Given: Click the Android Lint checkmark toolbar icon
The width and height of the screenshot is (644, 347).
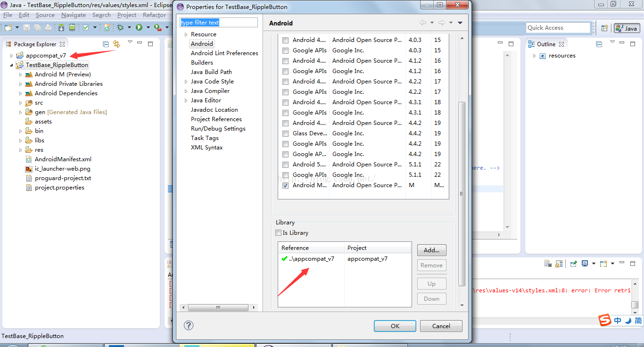Looking at the screenshot, I should click(x=86, y=28).
